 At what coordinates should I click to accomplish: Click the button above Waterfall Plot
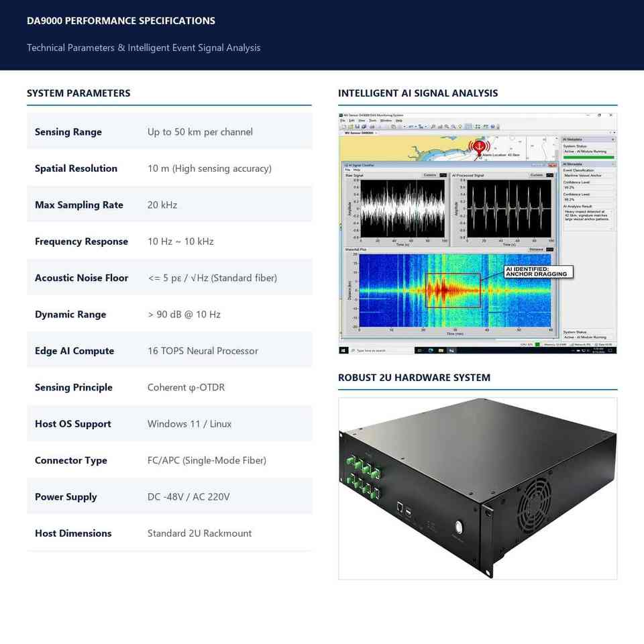(537, 250)
